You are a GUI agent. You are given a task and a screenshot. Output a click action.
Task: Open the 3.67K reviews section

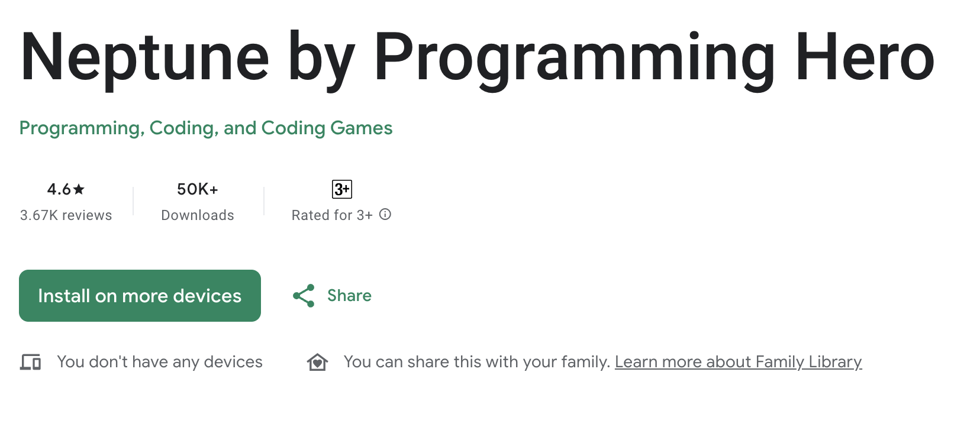(x=66, y=215)
